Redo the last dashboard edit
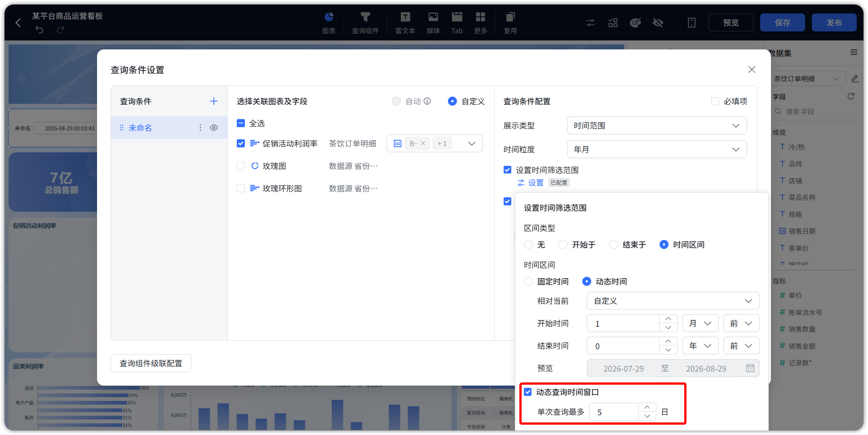868x435 pixels. [x=61, y=30]
